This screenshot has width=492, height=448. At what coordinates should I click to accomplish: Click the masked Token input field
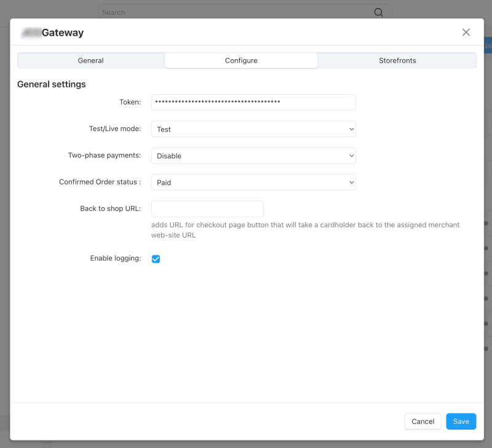click(x=253, y=102)
